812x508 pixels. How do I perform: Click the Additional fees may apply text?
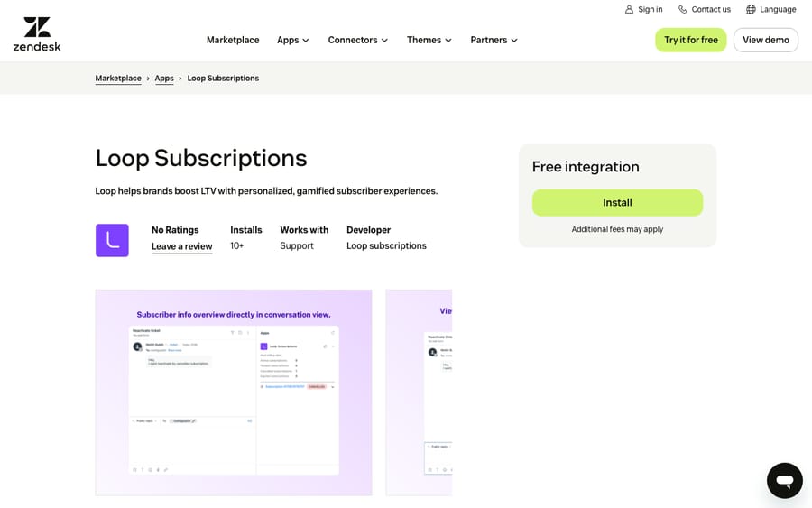tap(617, 229)
